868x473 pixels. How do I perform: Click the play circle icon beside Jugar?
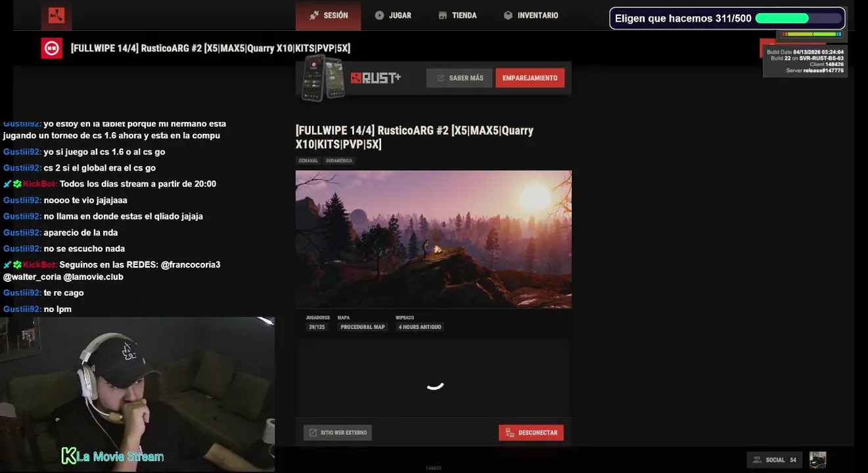tap(379, 15)
